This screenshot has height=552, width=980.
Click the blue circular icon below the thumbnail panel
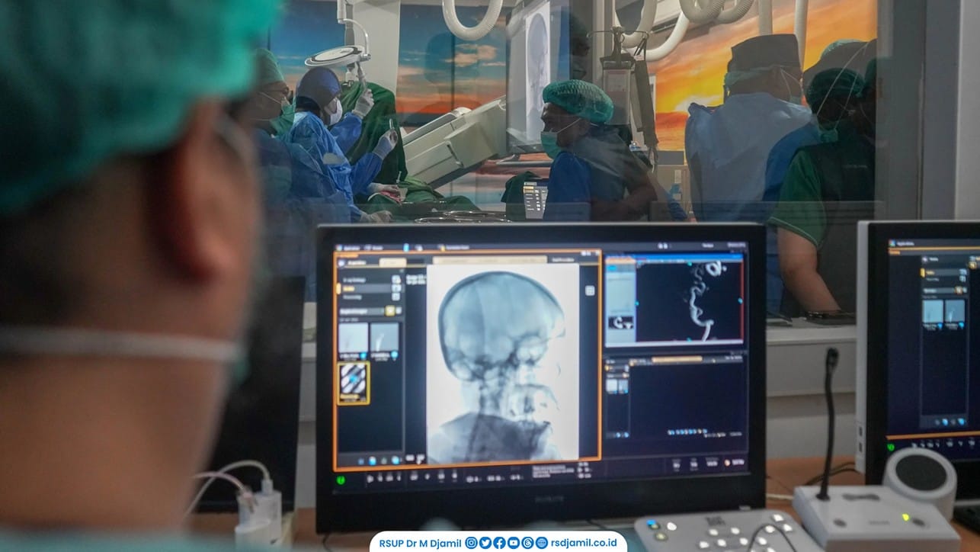[371, 461]
